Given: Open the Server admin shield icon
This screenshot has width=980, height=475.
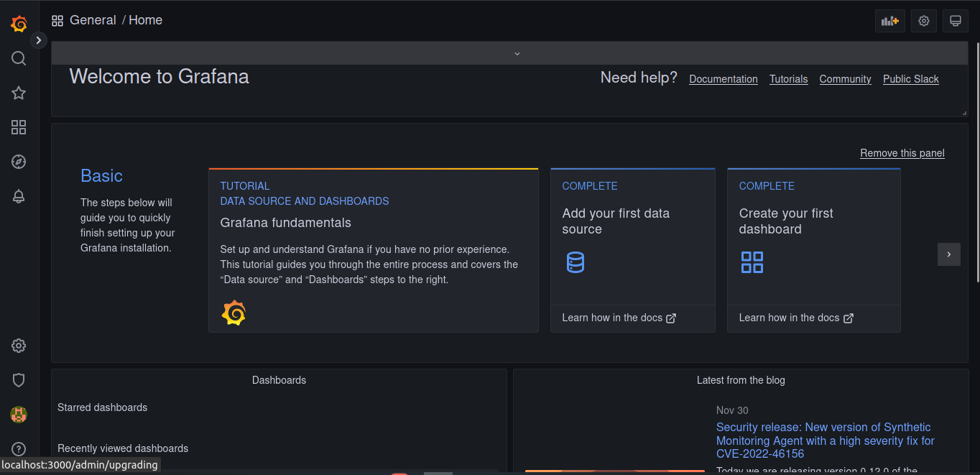Looking at the screenshot, I should coord(19,379).
